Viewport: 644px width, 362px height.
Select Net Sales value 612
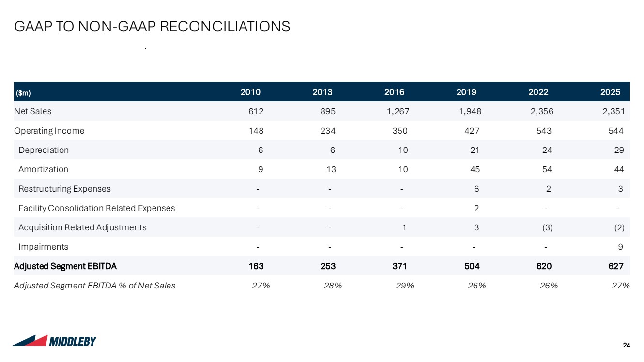(256, 111)
